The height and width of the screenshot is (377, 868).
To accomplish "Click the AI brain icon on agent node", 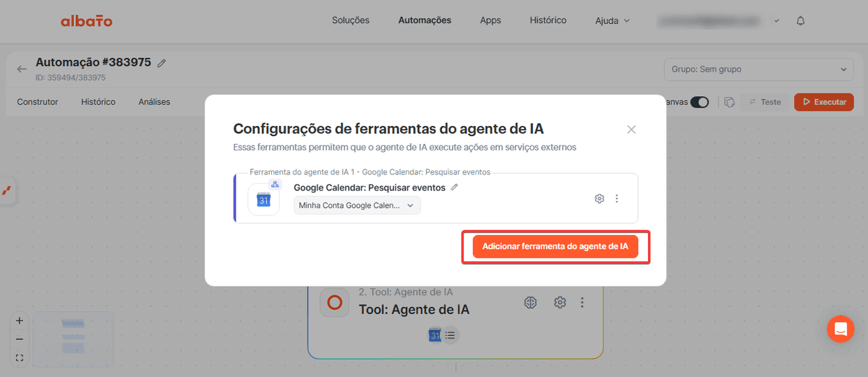I will [x=531, y=302].
